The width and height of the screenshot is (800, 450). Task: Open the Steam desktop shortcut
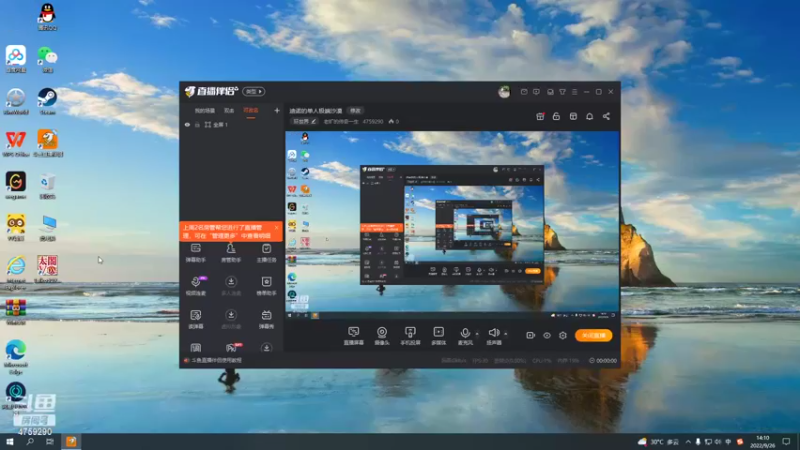coord(47,100)
